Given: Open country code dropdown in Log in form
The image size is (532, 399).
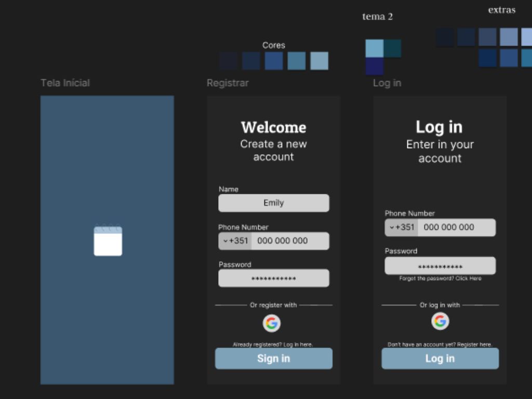Looking at the screenshot, I should click(401, 228).
